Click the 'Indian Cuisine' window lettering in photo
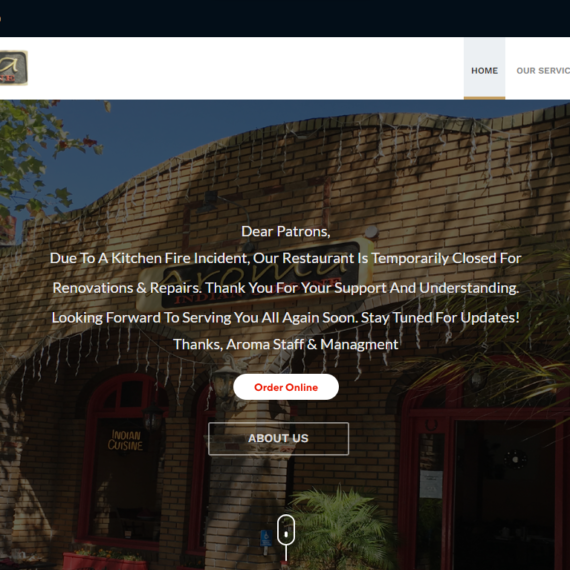570x570 pixels. pyautogui.click(x=125, y=440)
